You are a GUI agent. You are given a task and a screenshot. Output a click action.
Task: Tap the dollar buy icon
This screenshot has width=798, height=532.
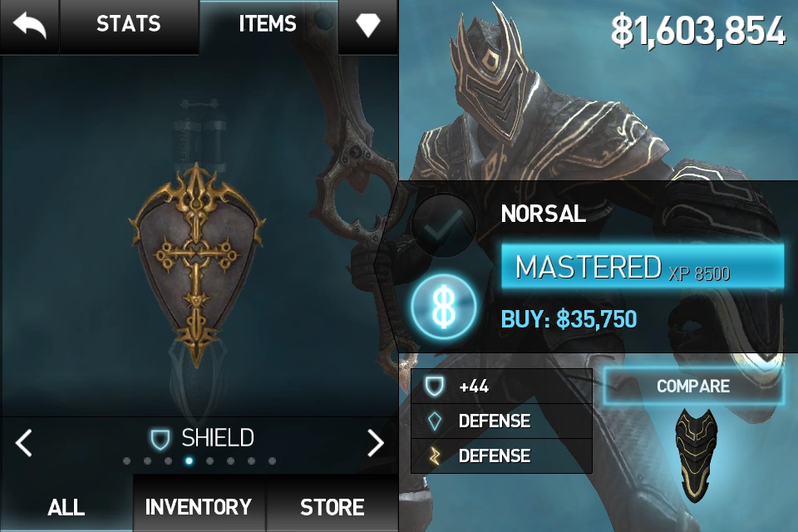point(444,307)
